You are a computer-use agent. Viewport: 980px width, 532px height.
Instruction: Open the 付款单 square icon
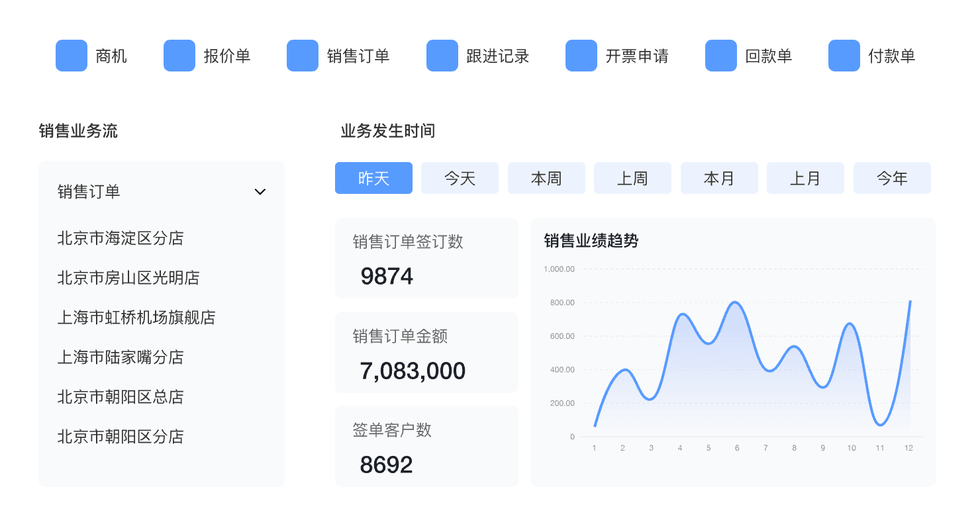[844, 56]
